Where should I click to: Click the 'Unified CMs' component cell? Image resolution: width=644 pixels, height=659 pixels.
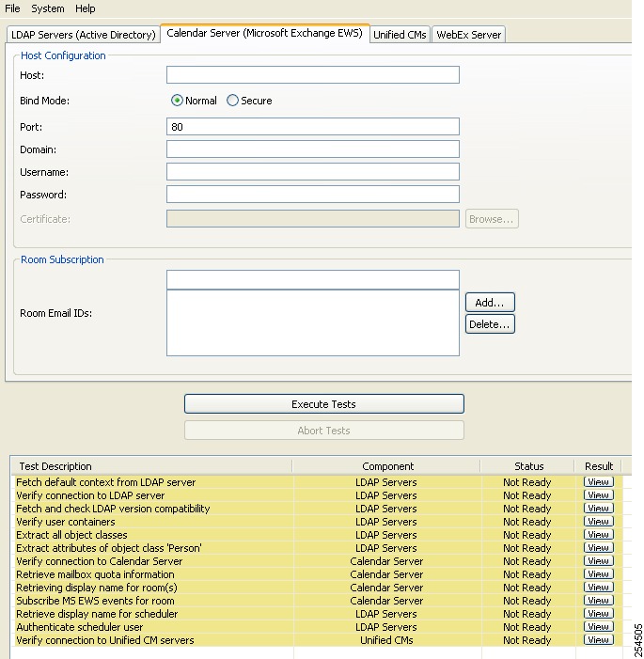pos(386,640)
